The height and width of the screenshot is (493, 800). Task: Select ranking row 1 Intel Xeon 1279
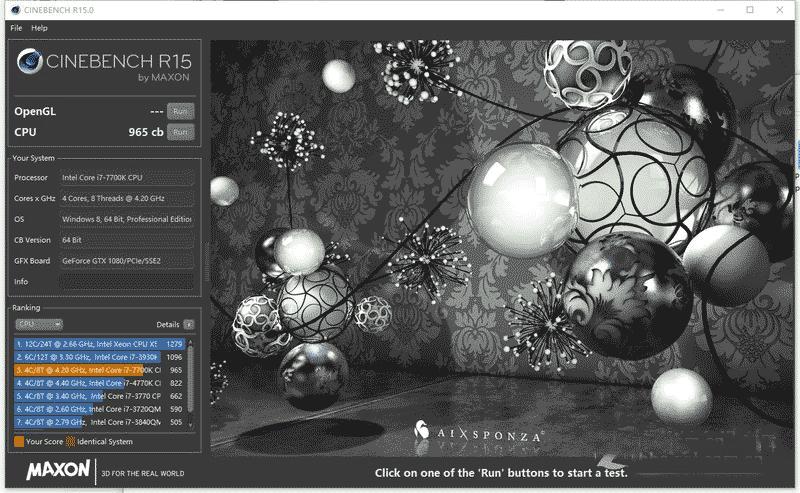click(x=99, y=344)
